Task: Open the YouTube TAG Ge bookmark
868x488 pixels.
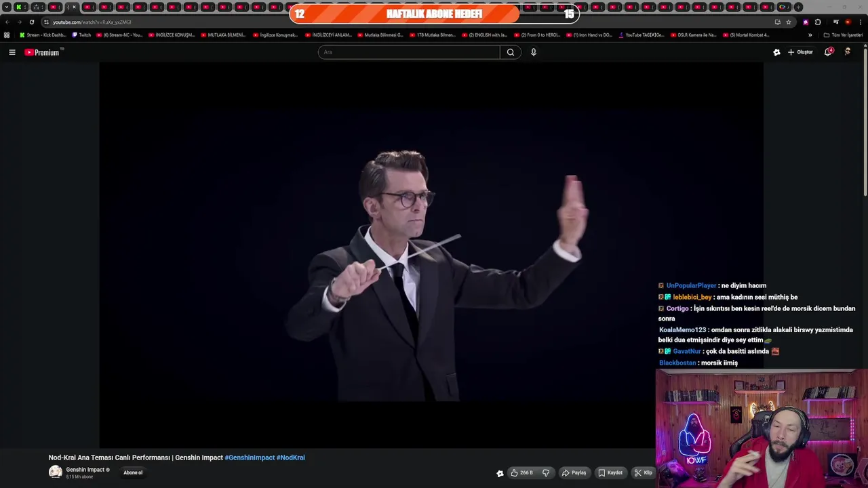Action: coord(642,35)
